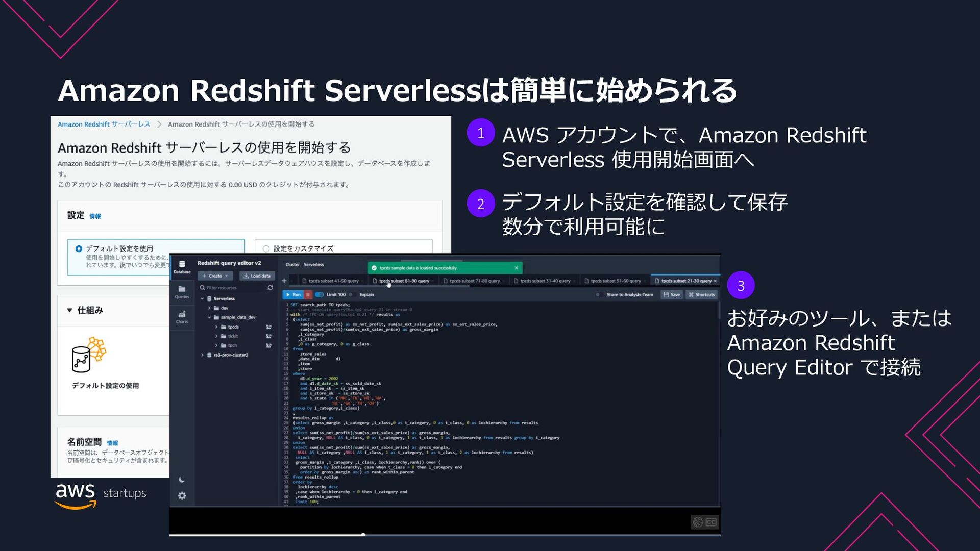Open the Queries view in the sidebar
The height and width of the screenshot is (551, 980).
[x=182, y=292]
